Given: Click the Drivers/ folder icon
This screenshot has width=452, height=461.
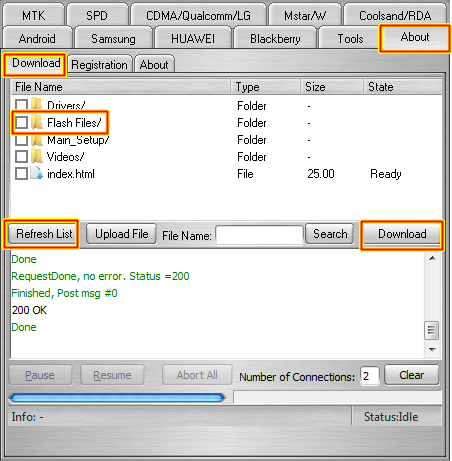Looking at the screenshot, I should tap(37, 105).
